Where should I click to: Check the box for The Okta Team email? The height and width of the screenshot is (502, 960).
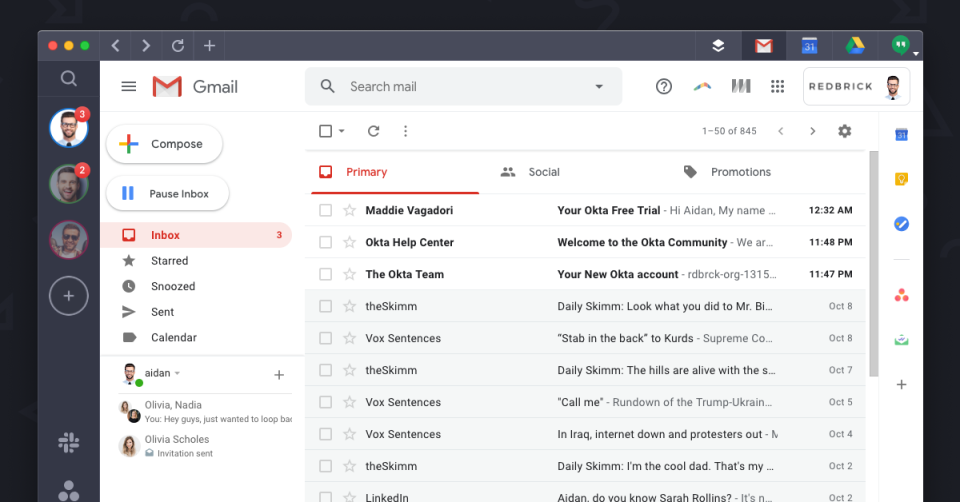[325, 275]
